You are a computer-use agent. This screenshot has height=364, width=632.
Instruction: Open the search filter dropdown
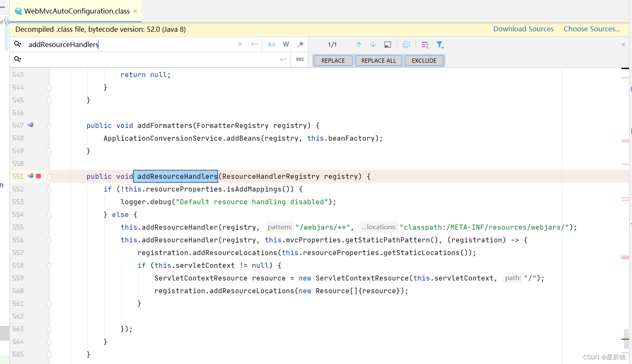[440, 44]
